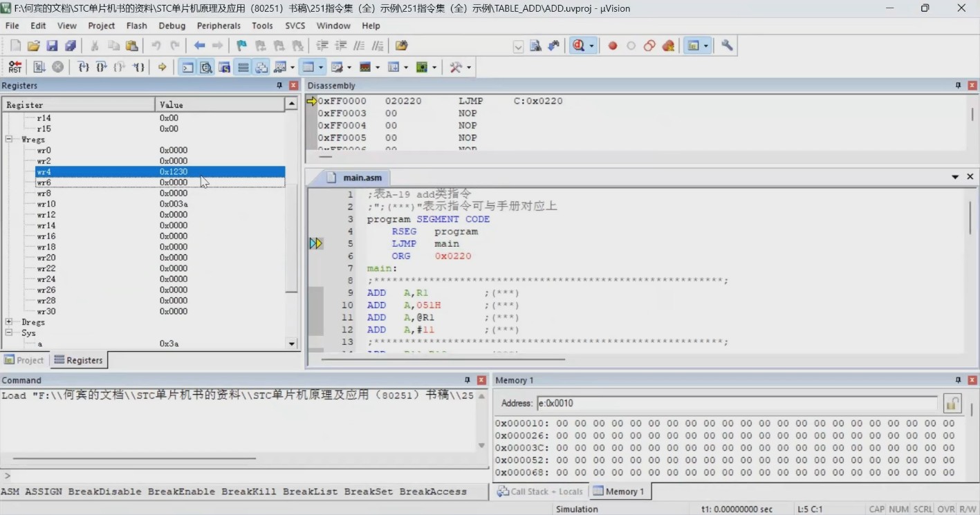Viewport: 980px width, 515px height.
Task: Click the Insert/Remove Breakpoint red dot icon
Action: click(x=612, y=46)
